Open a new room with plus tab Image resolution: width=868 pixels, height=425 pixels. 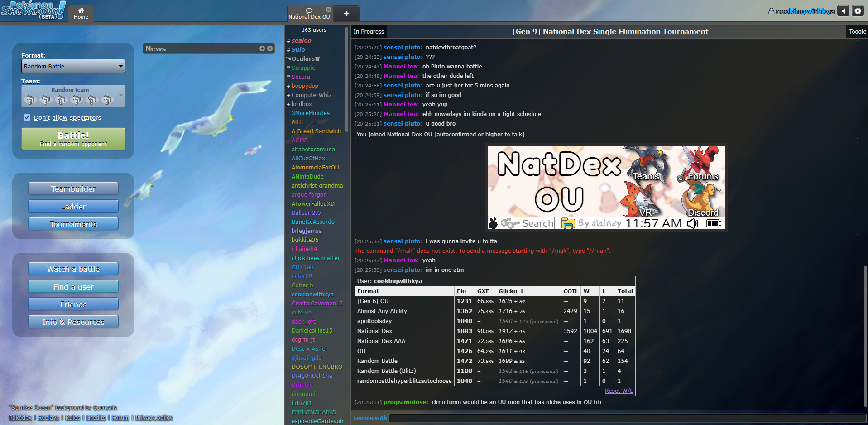[x=346, y=14]
